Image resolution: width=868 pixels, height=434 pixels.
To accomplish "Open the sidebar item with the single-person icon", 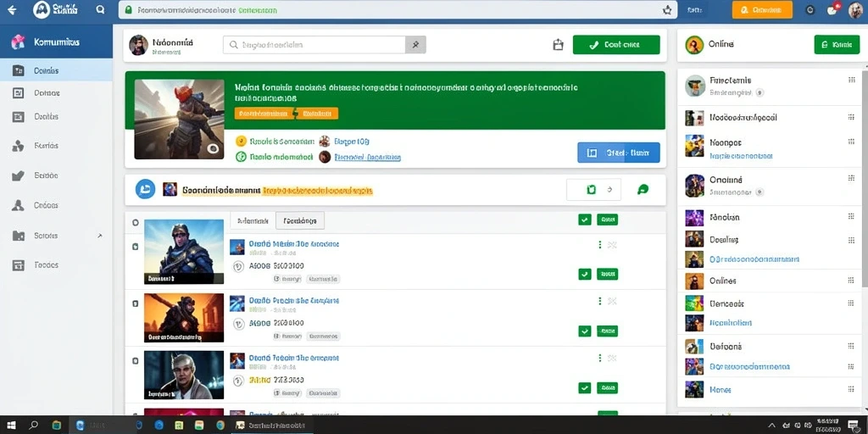I will coord(56,205).
